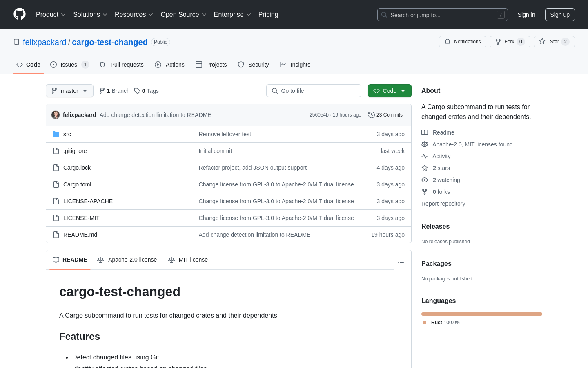View 2 stars link
This screenshot has height=368, width=588.
click(x=436, y=168)
